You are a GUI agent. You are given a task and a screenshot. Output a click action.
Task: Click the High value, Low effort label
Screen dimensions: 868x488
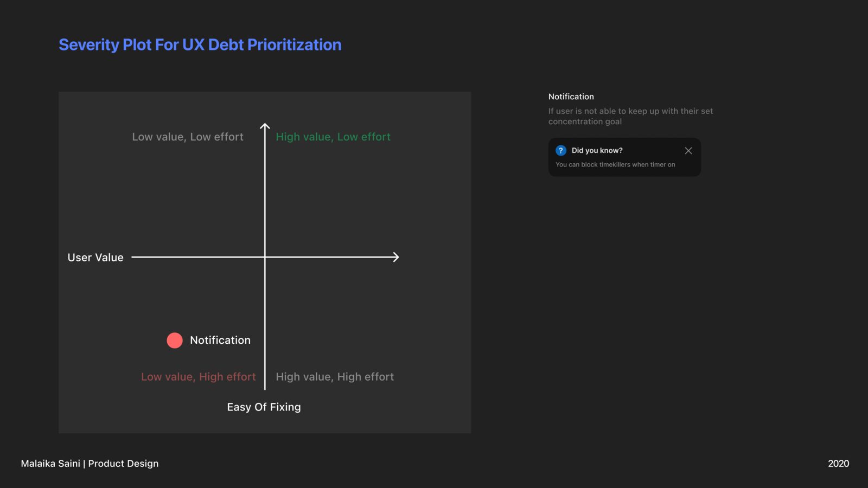click(x=333, y=137)
